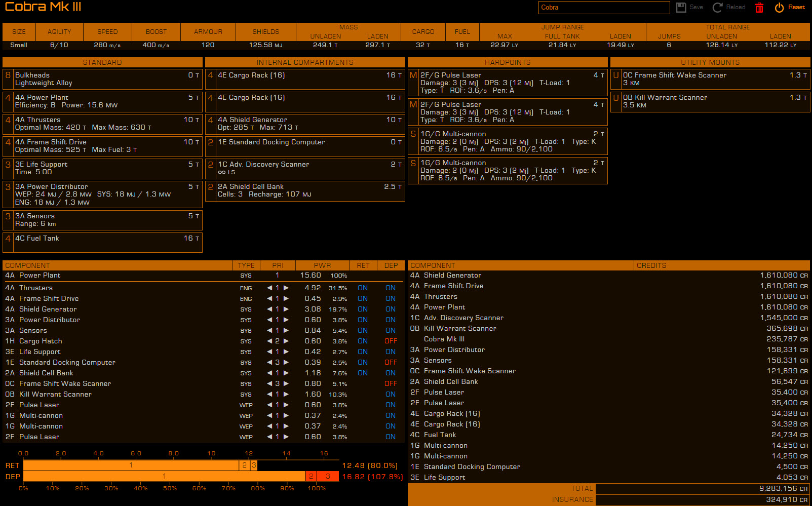Toggle Kill Warrant Scanner deployed ON
The image size is (812, 506).
(x=391, y=394)
